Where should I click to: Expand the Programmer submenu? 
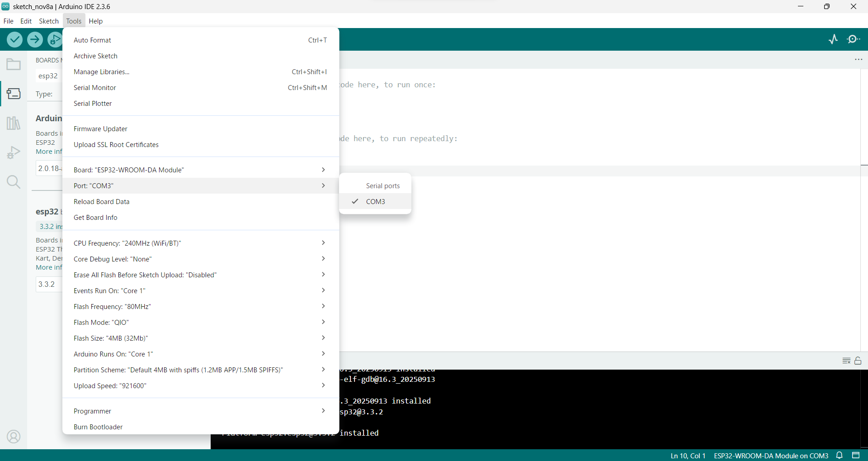pyautogui.click(x=201, y=411)
